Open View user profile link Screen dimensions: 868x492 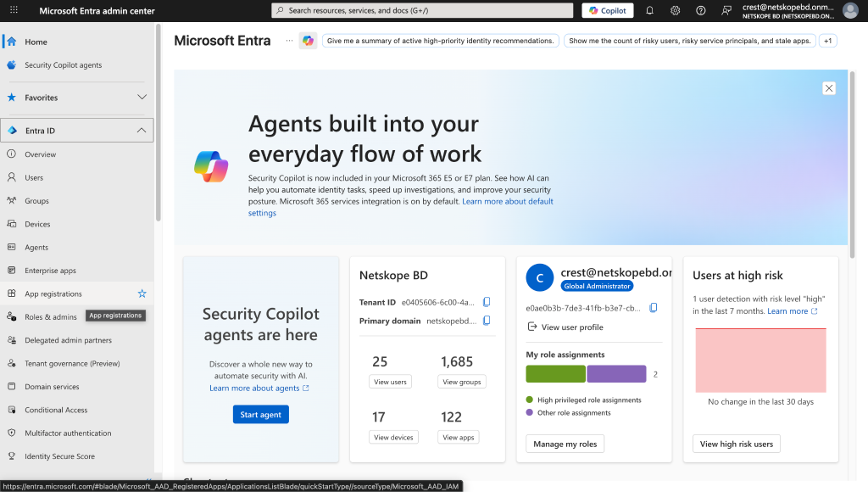coord(565,327)
